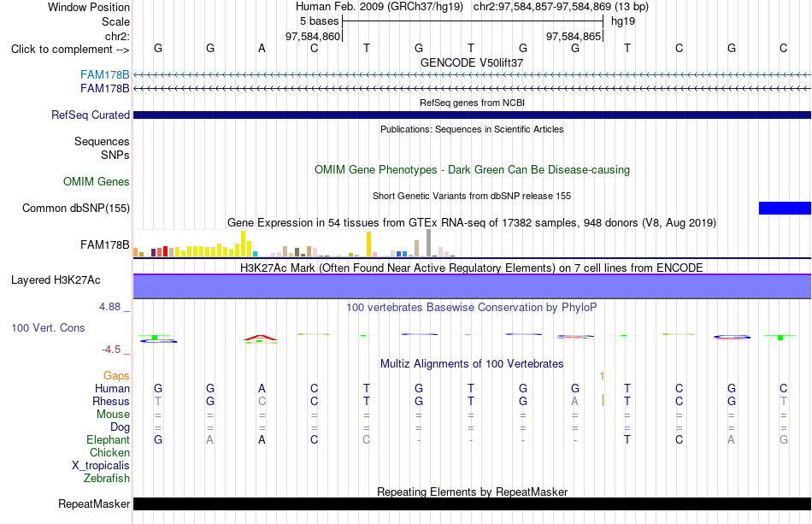Viewport: 812px width, 524px height.
Task: Click 'Multiz Alignments of 100 Vertebrates' title
Action: (x=472, y=364)
